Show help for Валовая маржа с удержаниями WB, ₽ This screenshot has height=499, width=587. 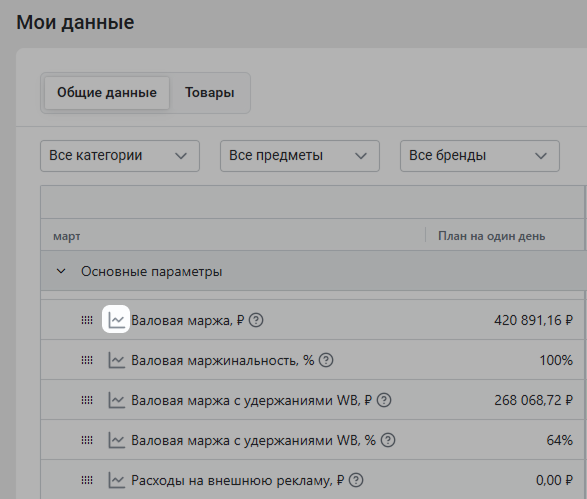pyautogui.click(x=384, y=401)
